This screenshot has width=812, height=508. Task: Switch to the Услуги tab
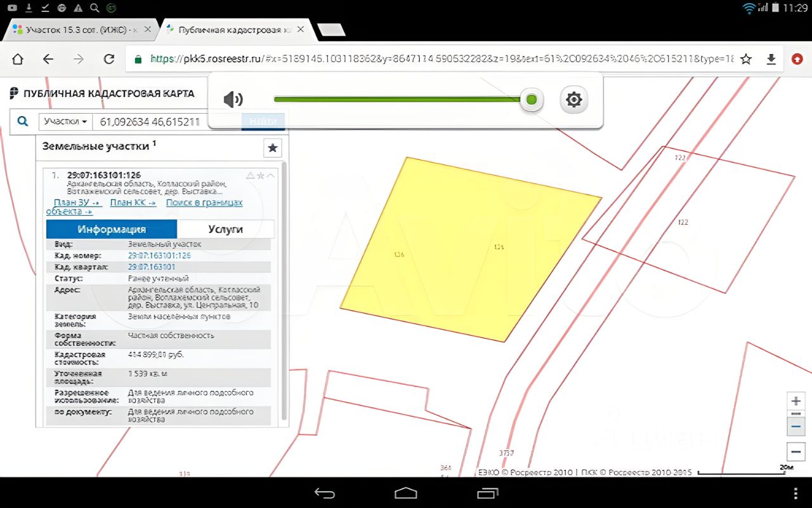(x=225, y=229)
